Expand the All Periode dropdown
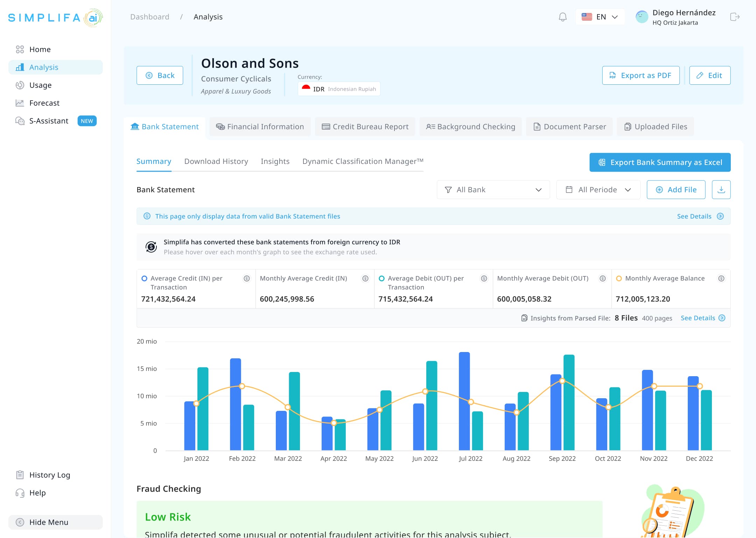Screen dimensions: 756x538 [598, 189]
